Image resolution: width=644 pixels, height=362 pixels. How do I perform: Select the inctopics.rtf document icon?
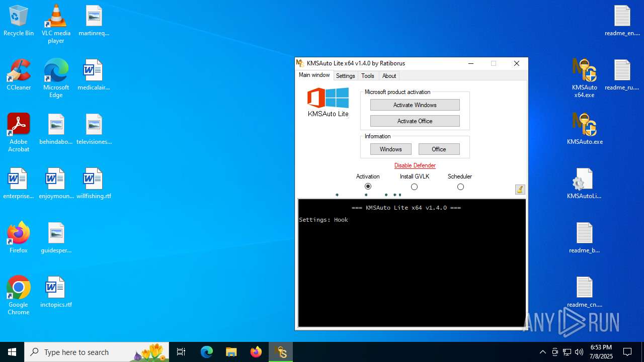click(x=56, y=293)
